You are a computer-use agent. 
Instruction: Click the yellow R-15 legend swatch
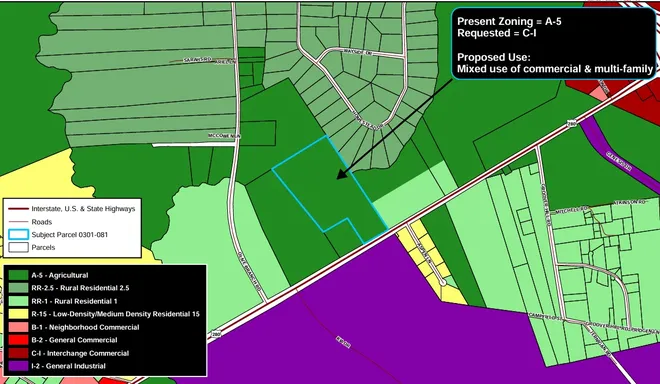click(18, 314)
